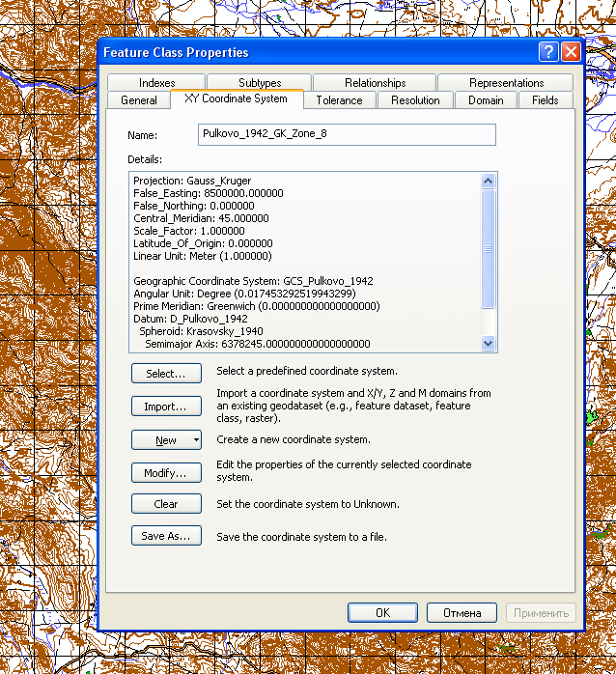Viewport: 616px width, 674px height.
Task: Click the Spheroid: Krasovsky_1940 line
Action: click(201, 331)
